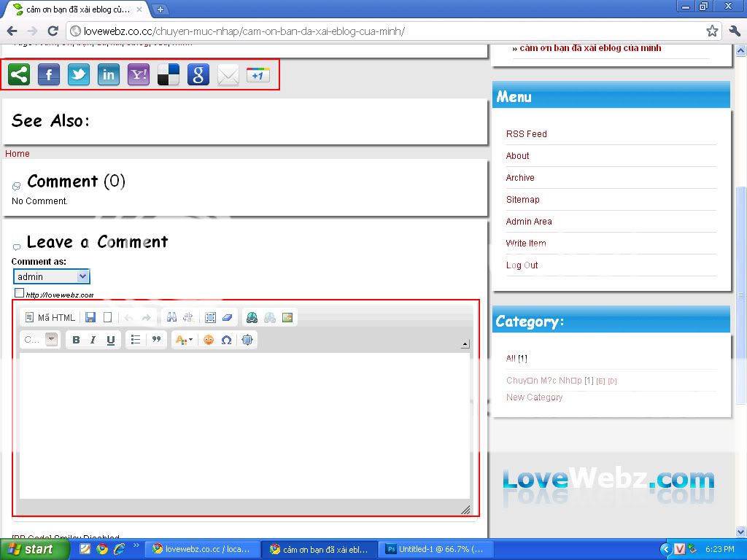
Task: Click the Yahoo share icon
Action: (139, 74)
